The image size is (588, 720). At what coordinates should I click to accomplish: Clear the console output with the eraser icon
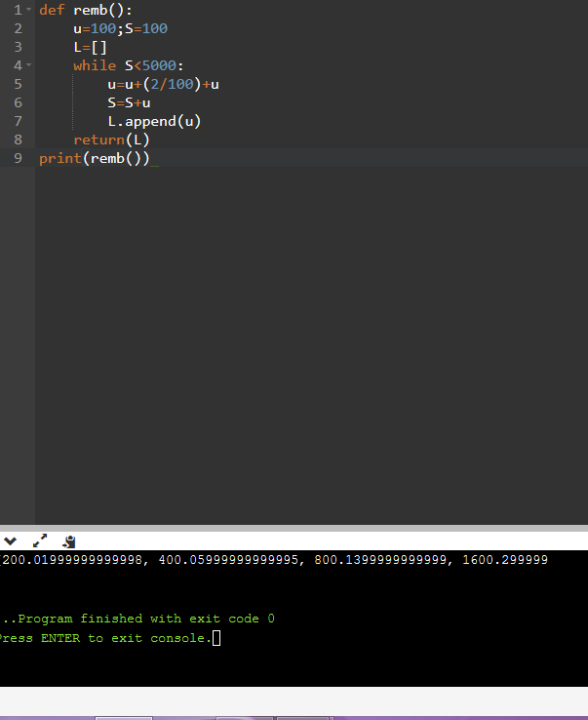coord(68,540)
